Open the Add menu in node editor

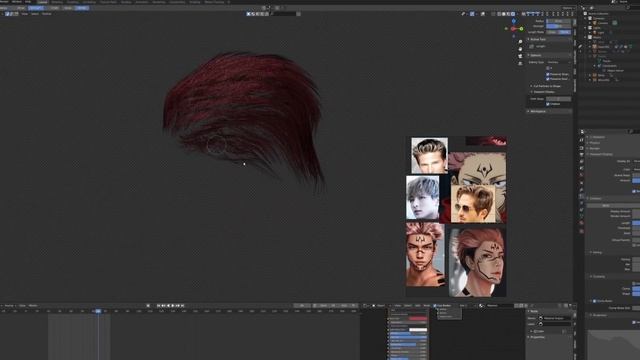(418, 306)
